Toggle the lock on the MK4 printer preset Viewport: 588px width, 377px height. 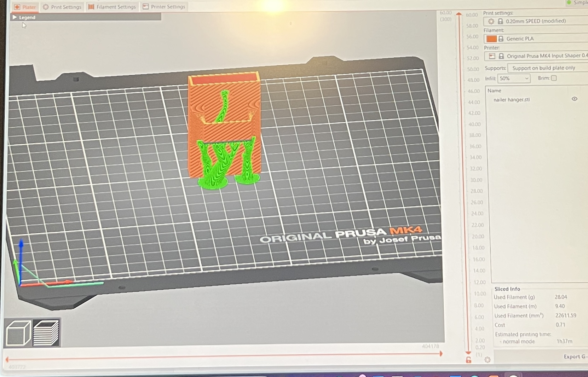(x=501, y=56)
